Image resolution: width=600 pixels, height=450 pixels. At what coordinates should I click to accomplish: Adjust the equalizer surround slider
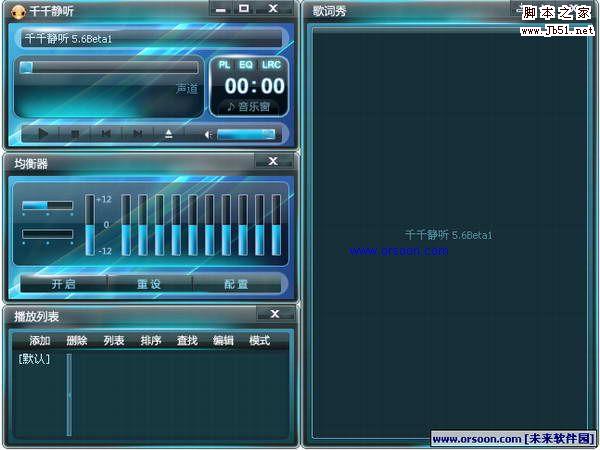tap(47, 234)
